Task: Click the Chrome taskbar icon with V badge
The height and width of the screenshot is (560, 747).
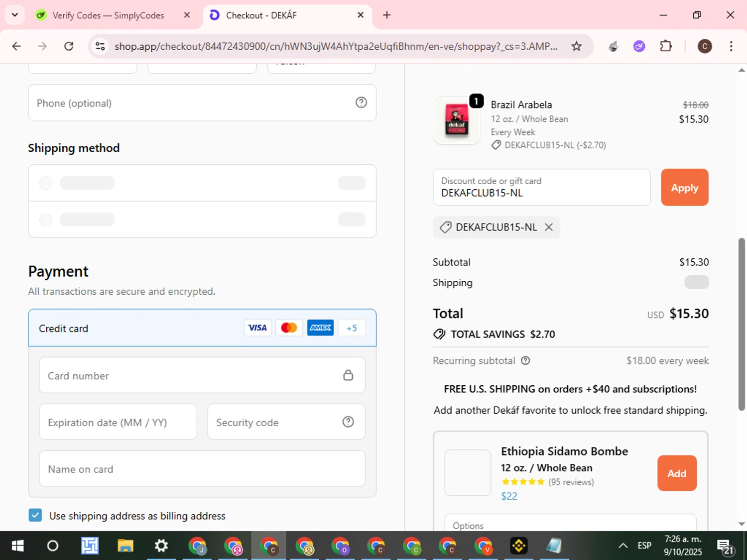Action: tap(483, 546)
